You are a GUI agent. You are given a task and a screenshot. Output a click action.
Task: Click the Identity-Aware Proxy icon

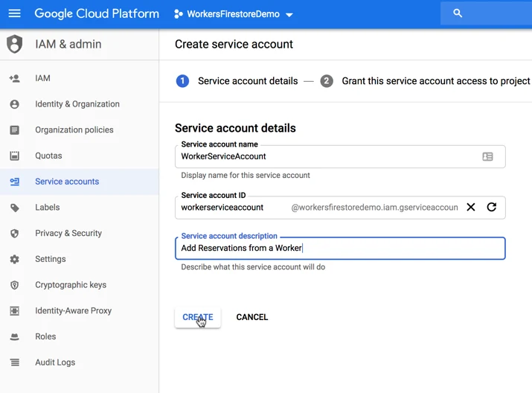(15, 311)
